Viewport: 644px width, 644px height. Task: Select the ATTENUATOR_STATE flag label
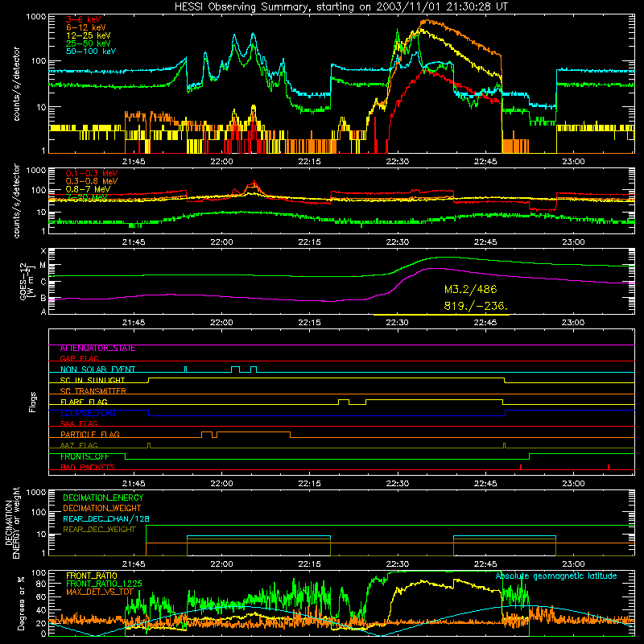(x=97, y=349)
